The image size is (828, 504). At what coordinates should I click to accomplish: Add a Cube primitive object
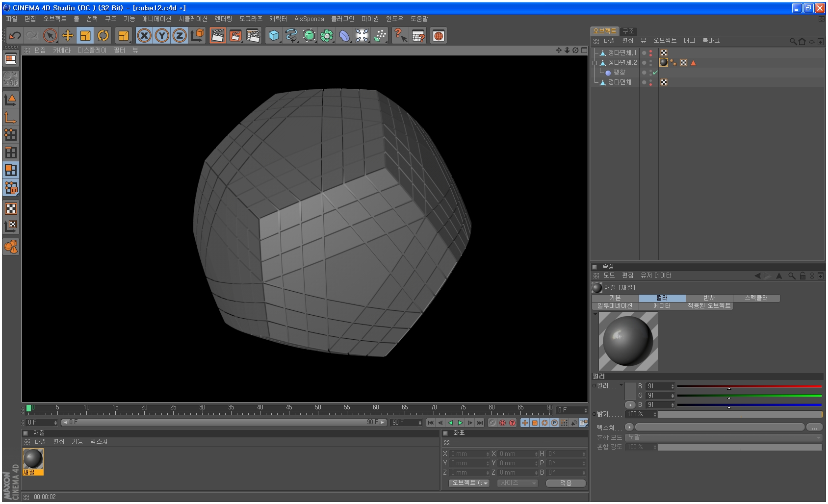tap(274, 35)
